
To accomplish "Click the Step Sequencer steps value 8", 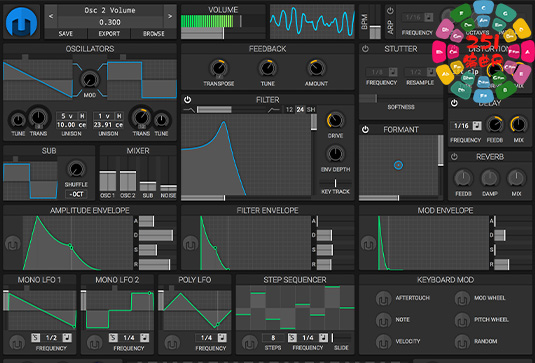I will point(273,338).
